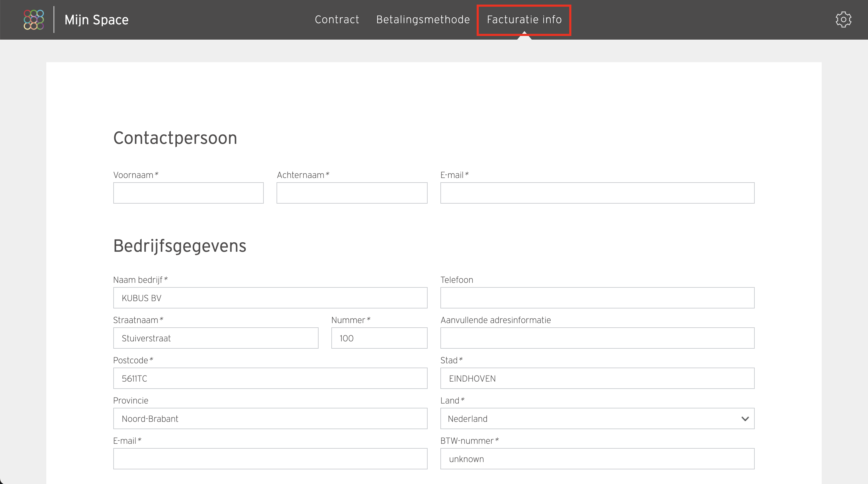Switch to the Betalingsmethode tab

(x=423, y=20)
